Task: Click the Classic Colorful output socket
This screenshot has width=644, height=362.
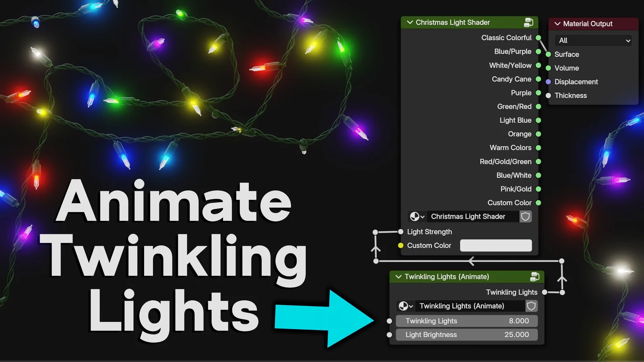Action: click(x=539, y=37)
